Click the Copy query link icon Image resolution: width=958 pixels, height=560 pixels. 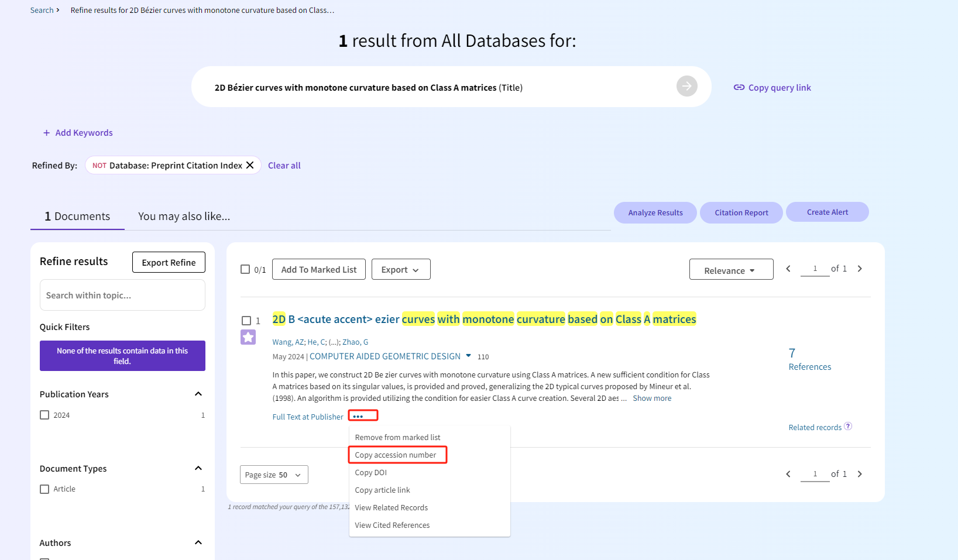coord(739,87)
